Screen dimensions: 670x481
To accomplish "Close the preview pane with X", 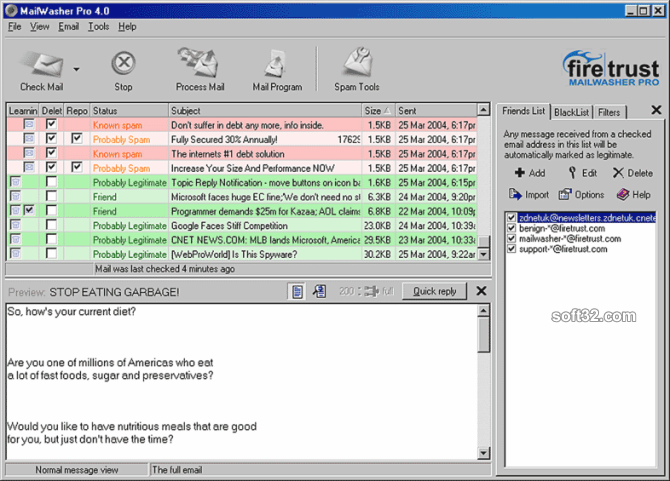I will click(482, 291).
